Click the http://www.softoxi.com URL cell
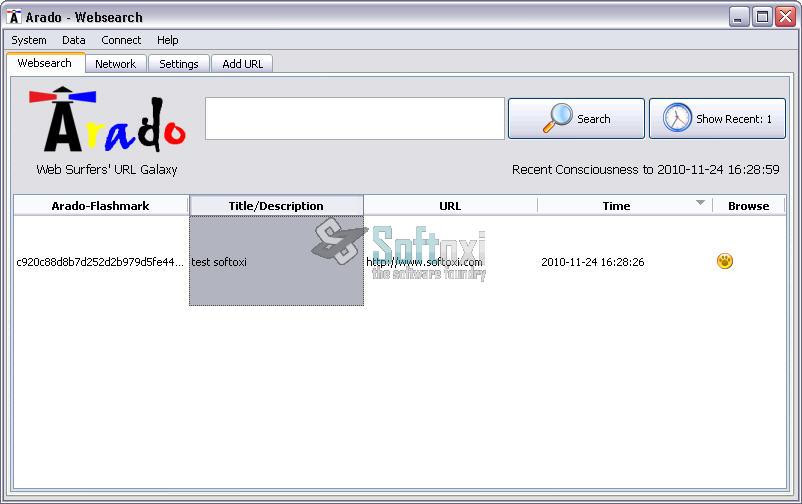The width and height of the screenshot is (802, 504). [x=450, y=261]
